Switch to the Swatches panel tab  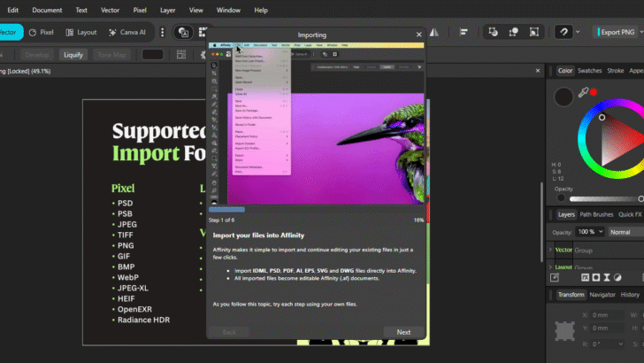(x=589, y=71)
